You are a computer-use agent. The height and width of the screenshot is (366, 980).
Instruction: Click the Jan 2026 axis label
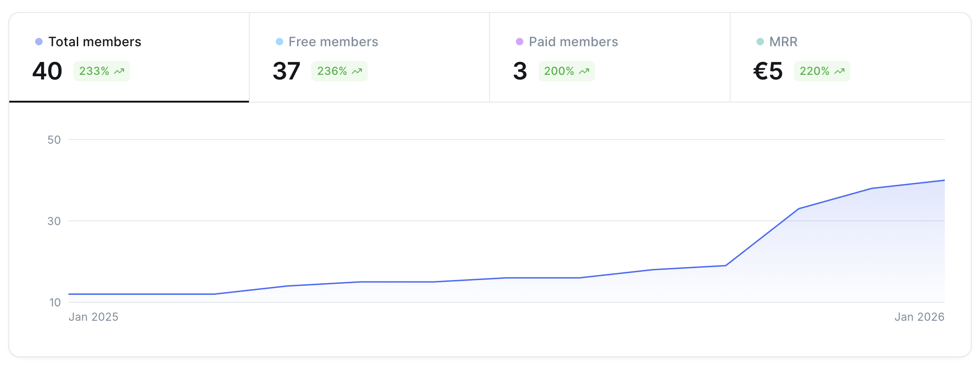point(919,317)
